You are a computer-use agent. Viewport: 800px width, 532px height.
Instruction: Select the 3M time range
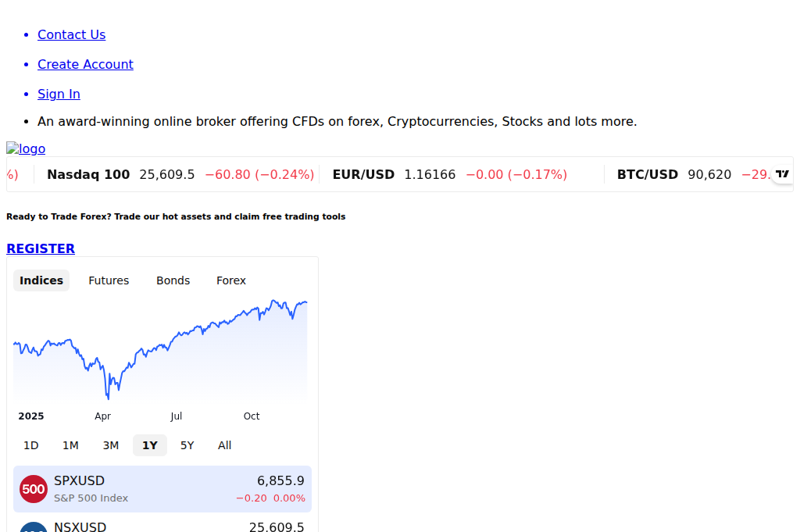coord(110,445)
